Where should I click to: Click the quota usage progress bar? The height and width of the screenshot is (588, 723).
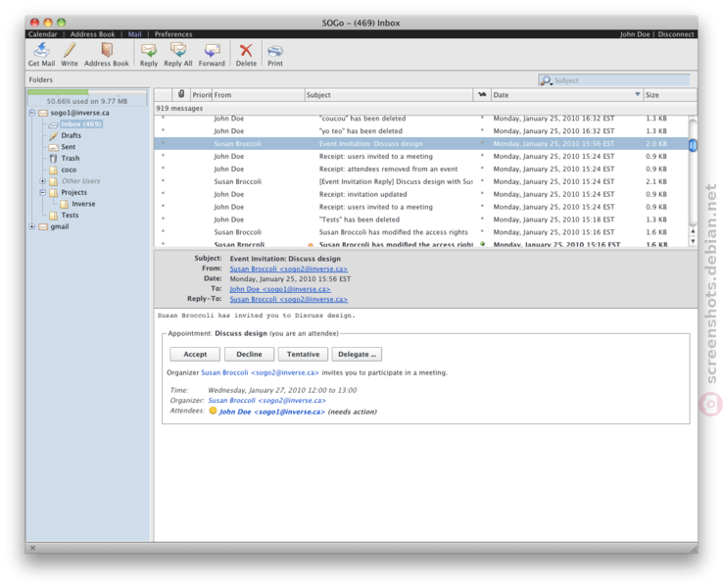point(87,92)
